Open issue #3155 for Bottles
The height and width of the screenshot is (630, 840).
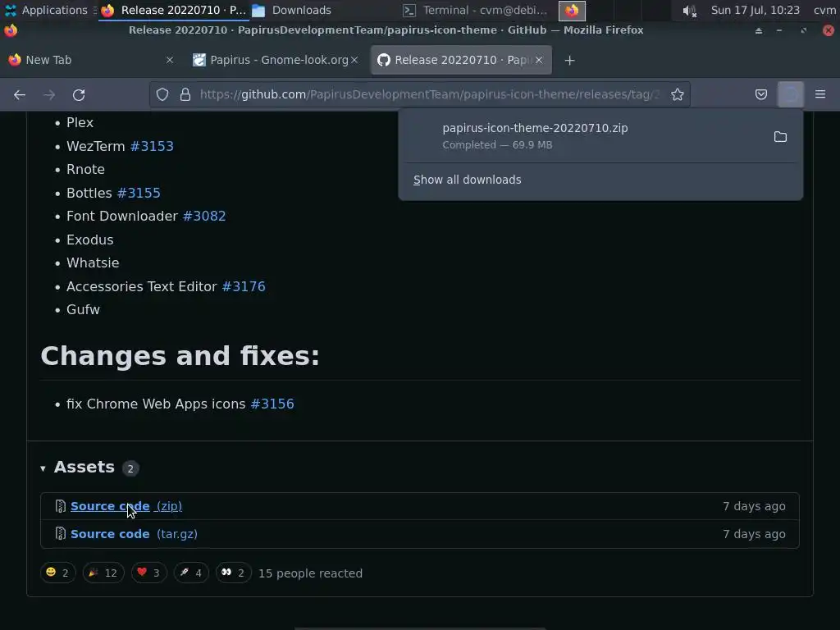pyautogui.click(x=139, y=193)
